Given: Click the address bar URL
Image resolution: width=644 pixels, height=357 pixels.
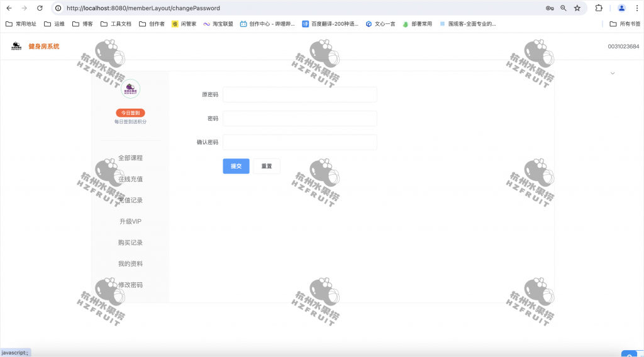Looking at the screenshot, I should pyautogui.click(x=143, y=8).
